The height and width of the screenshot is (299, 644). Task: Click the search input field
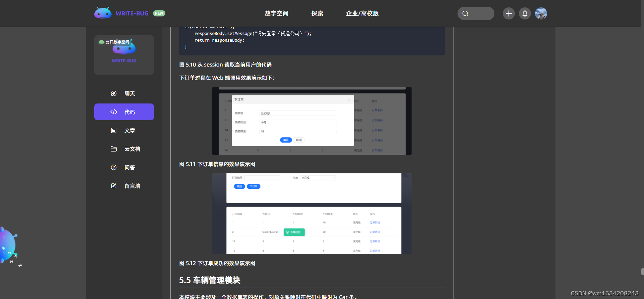(476, 13)
